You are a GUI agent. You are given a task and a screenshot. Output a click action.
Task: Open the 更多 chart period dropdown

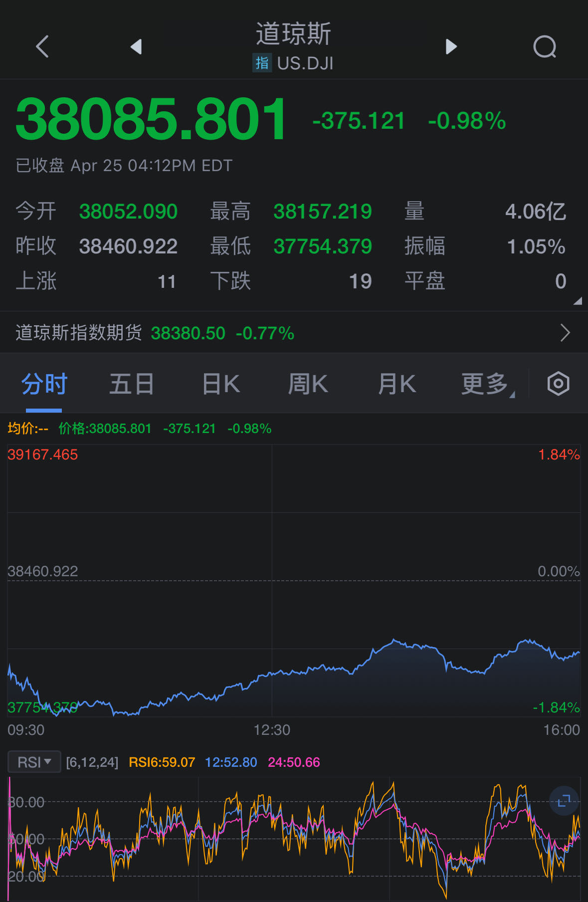click(x=487, y=384)
